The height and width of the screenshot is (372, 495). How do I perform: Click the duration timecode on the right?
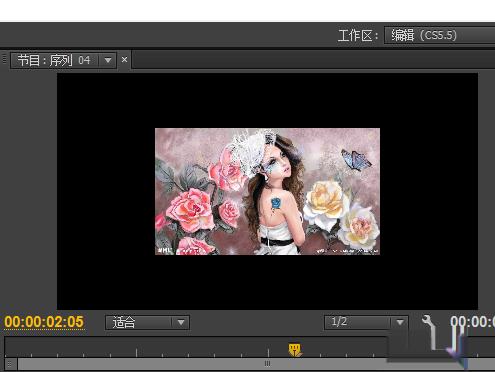click(472, 322)
